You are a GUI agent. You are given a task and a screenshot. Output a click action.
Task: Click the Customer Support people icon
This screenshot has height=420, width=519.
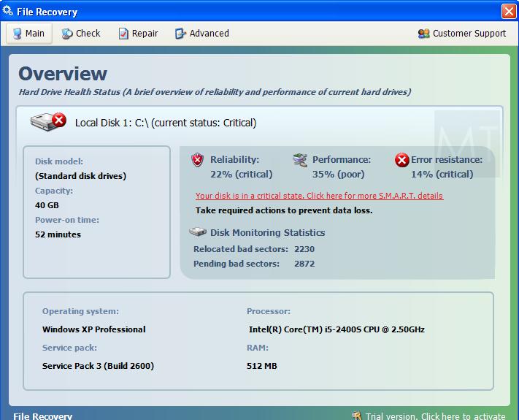pos(423,34)
